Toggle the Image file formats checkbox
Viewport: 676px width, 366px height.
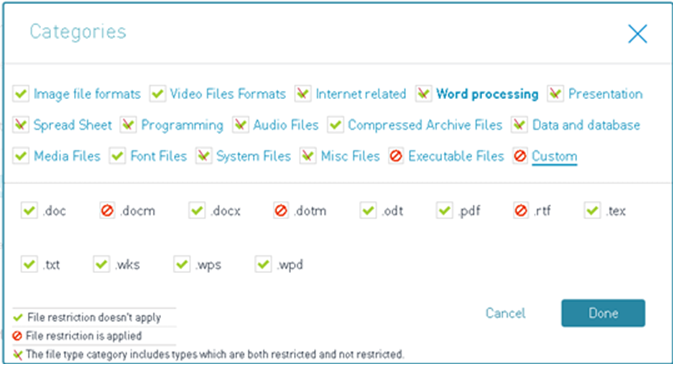(x=21, y=94)
